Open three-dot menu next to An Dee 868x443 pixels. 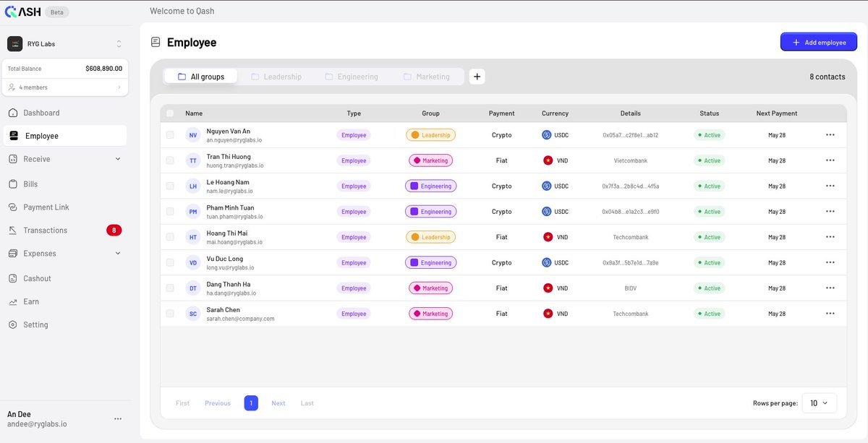click(118, 419)
